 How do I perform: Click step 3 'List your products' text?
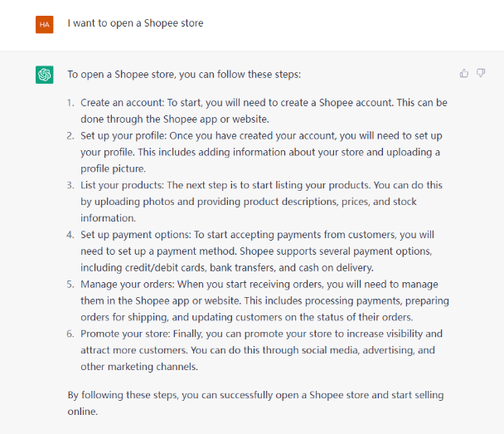click(x=122, y=185)
